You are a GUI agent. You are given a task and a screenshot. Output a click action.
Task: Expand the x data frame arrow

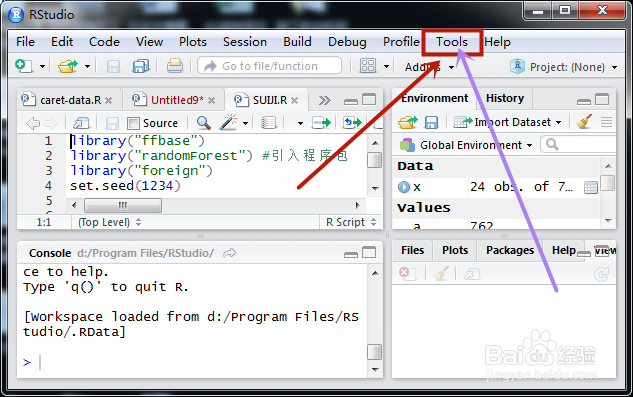click(x=404, y=187)
